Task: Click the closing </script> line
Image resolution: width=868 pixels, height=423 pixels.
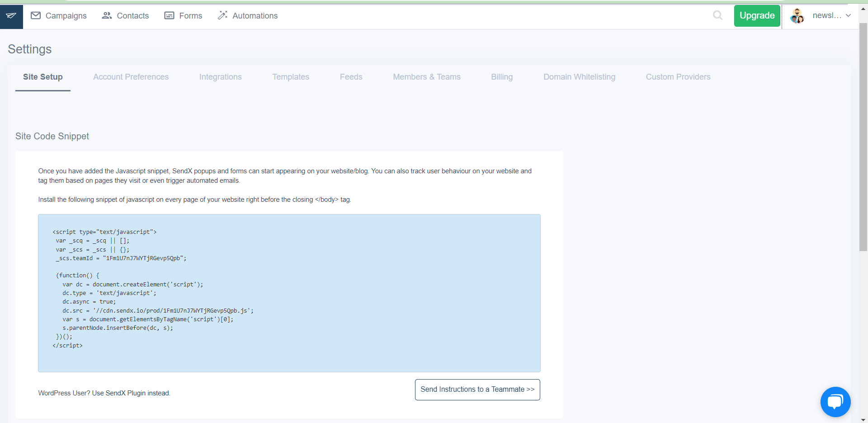Action: pyautogui.click(x=67, y=346)
